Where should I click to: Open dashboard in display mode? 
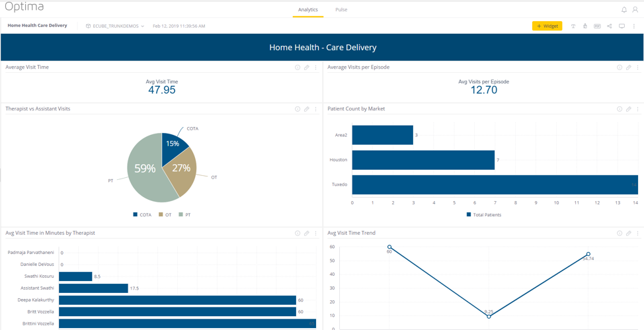coord(622,26)
